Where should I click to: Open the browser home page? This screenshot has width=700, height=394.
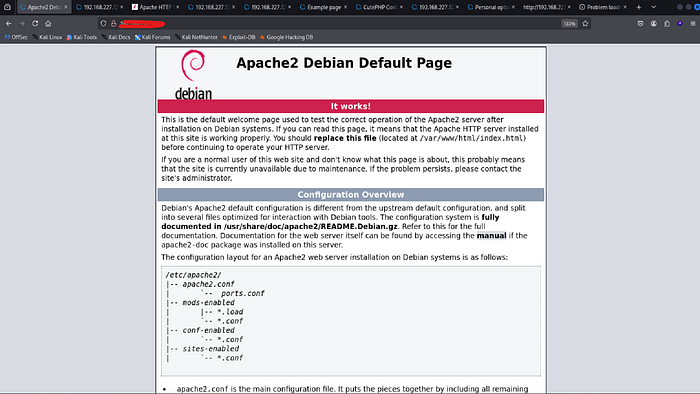[48, 24]
